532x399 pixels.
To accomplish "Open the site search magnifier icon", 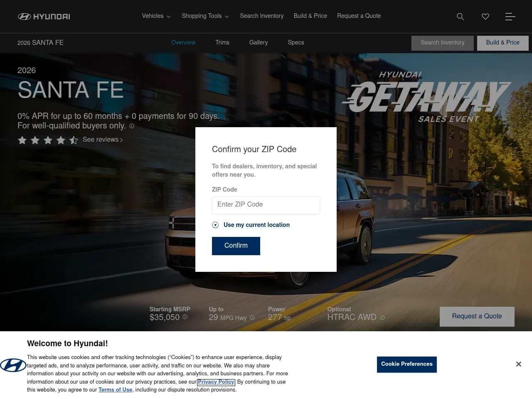I will 460,17.
